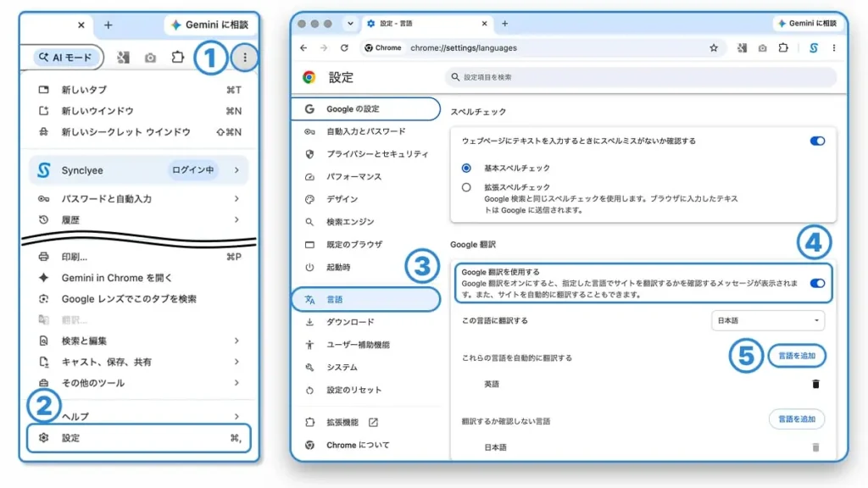Open デザイン settings section
The width and height of the screenshot is (868, 488).
(x=365, y=199)
